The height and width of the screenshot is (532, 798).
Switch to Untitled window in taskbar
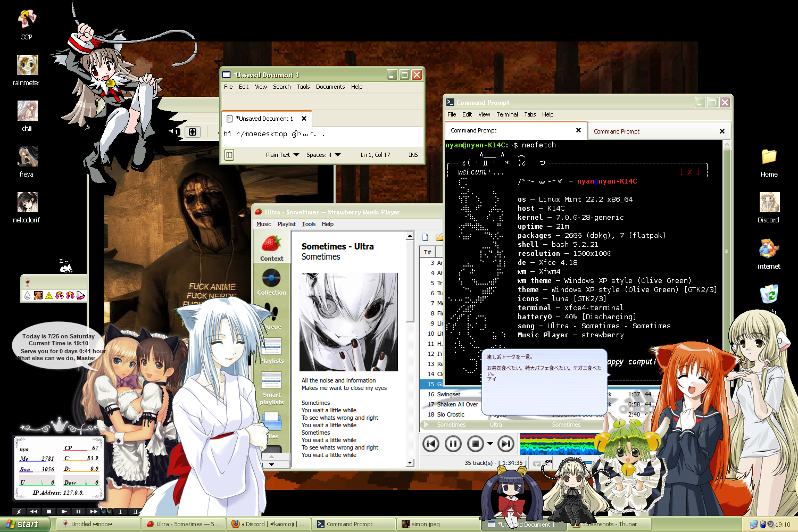coord(97,524)
